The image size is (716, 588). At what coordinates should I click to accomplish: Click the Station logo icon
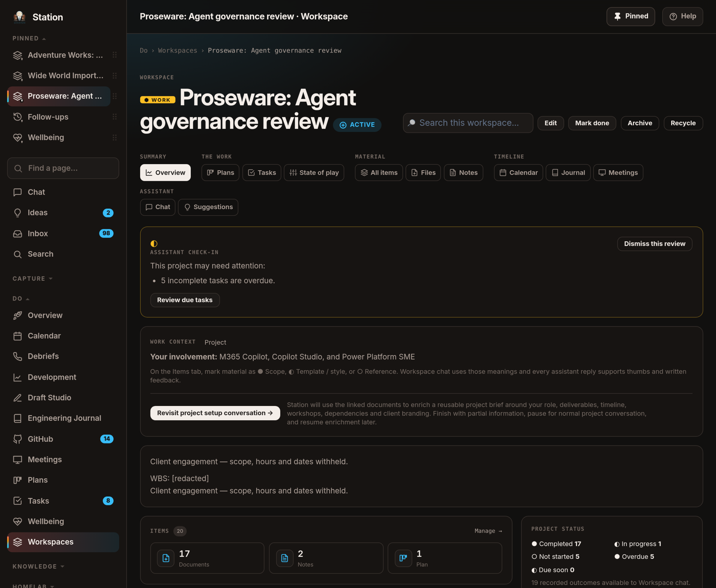pyautogui.click(x=19, y=17)
